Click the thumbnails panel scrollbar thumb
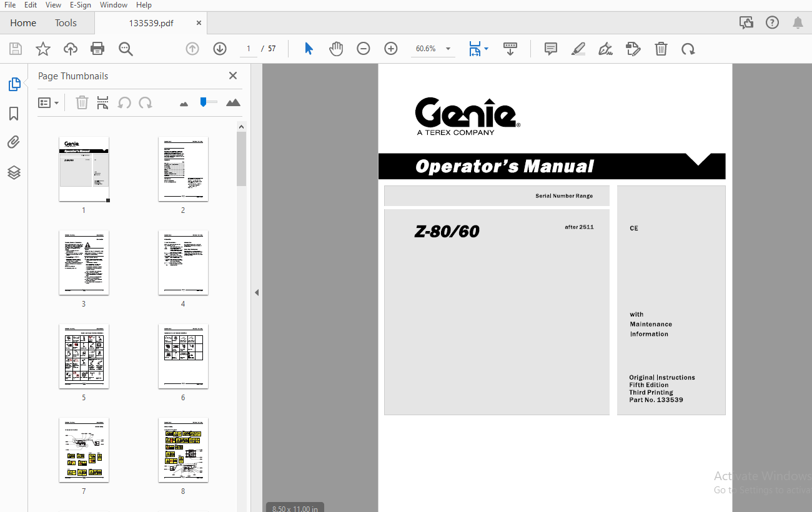Screen dimensions: 812x512 coord(242,159)
